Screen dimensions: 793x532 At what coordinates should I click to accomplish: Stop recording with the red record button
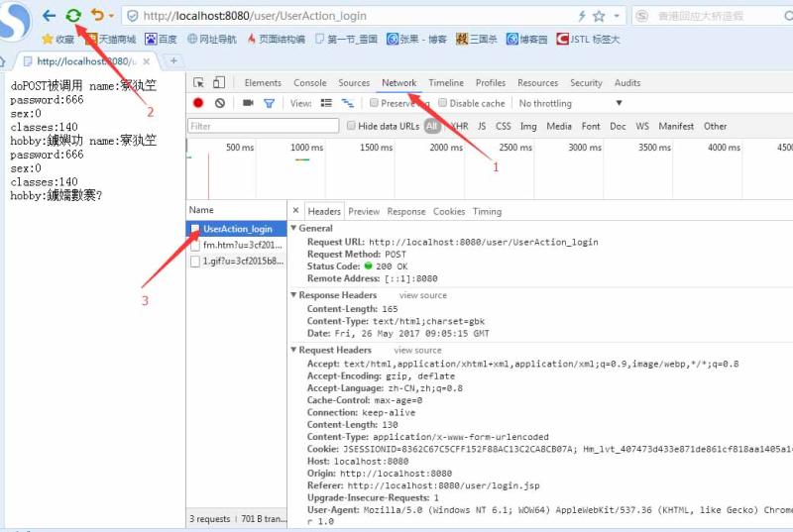(198, 103)
